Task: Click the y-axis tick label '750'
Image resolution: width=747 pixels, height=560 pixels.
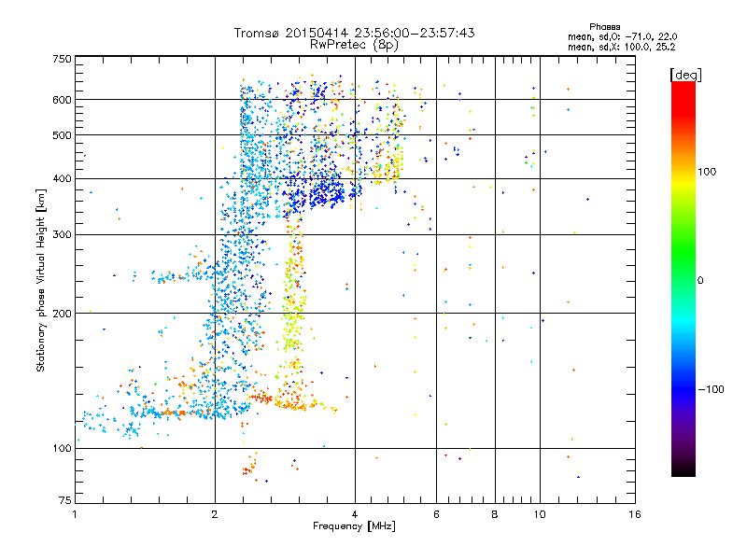Action: tap(63, 59)
